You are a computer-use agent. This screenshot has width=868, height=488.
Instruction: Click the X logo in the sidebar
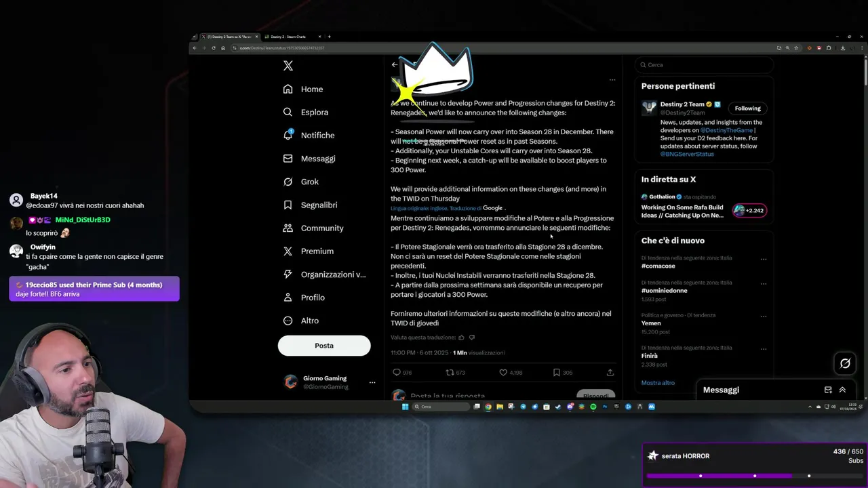pyautogui.click(x=288, y=66)
